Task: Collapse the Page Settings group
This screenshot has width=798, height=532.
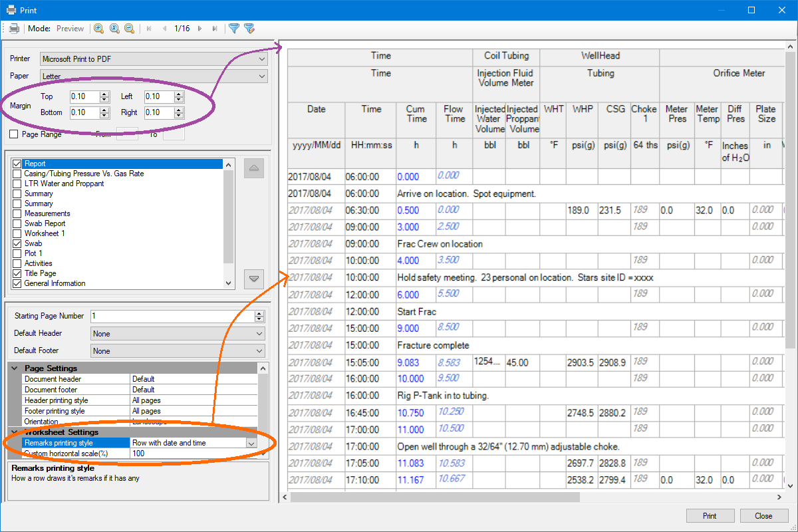Action: tap(15, 368)
